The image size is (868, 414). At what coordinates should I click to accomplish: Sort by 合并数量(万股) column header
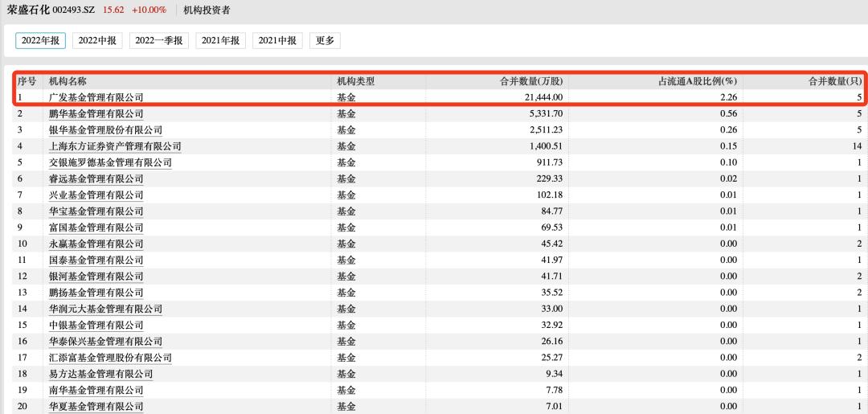(x=531, y=81)
